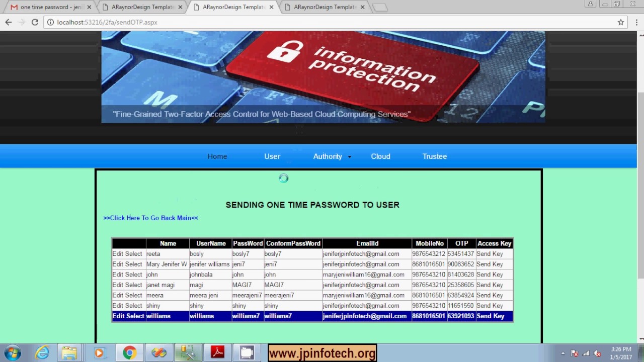Viewport: 644px width, 362px height.
Task: Open the User menu item
Action: click(272, 156)
